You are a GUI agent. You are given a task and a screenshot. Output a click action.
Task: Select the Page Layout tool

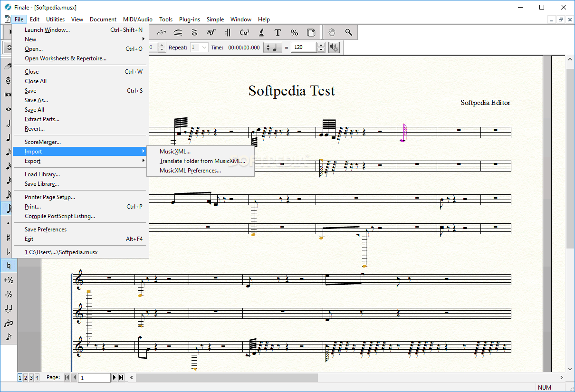(x=311, y=32)
